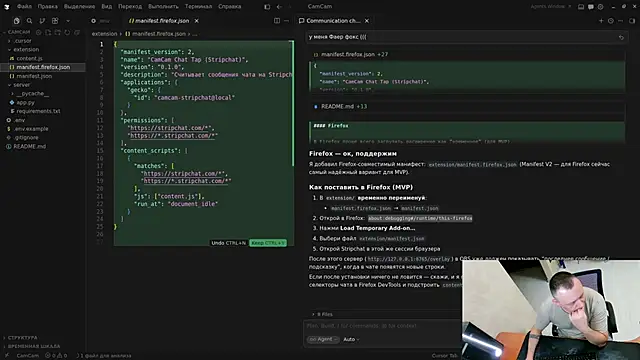Click the extension breadcrumb segment
Screen dimensions: 640x360
point(104,34)
